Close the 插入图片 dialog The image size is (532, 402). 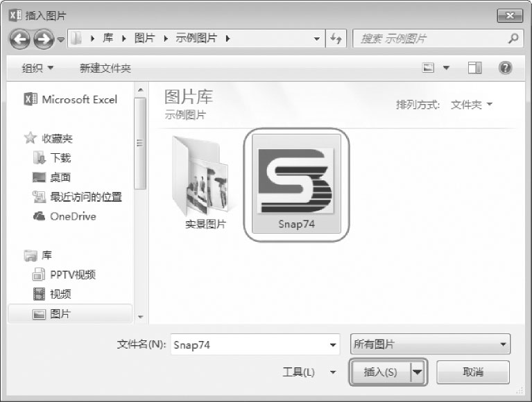pos(510,15)
